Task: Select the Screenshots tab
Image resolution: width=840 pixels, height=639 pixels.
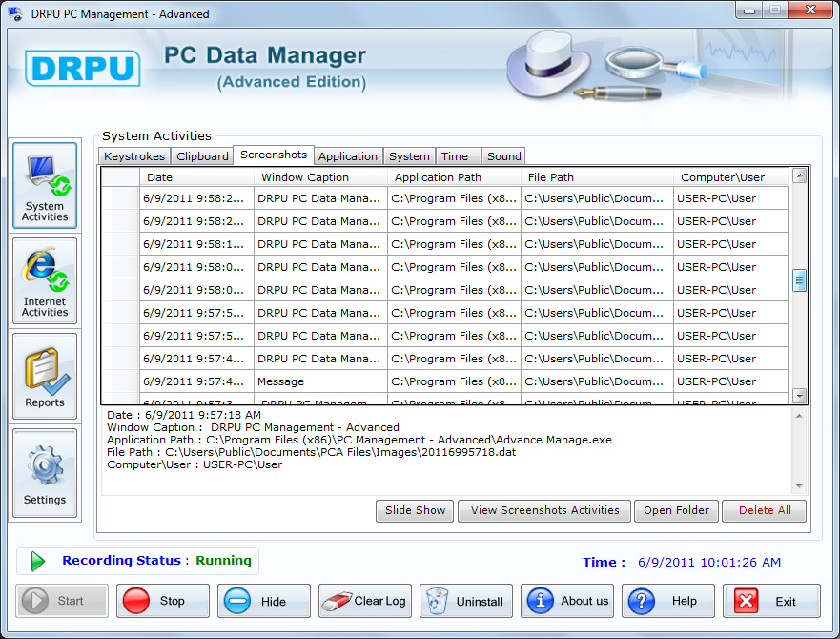Action: [x=274, y=155]
